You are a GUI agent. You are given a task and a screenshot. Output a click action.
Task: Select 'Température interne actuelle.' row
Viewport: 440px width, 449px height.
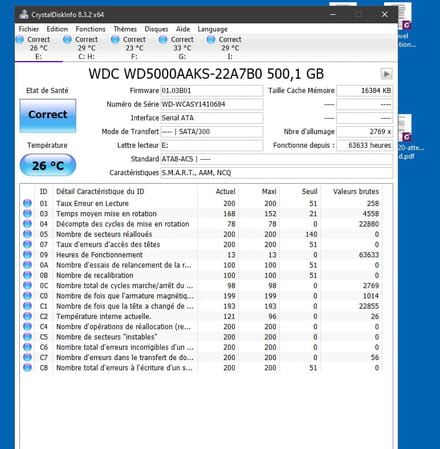click(202, 316)
